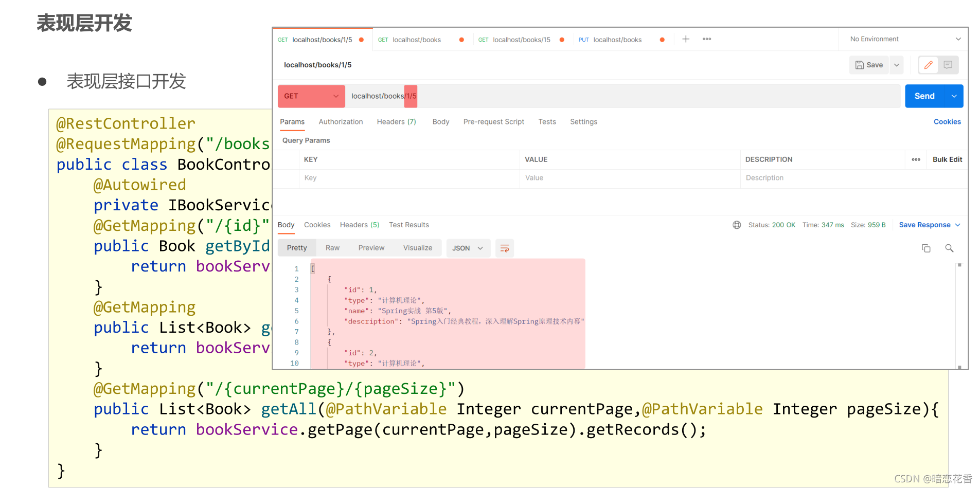
Task: Click the @GetMapping("/{currentPage}/{pageSize}") line
Action: coord(278,388)
